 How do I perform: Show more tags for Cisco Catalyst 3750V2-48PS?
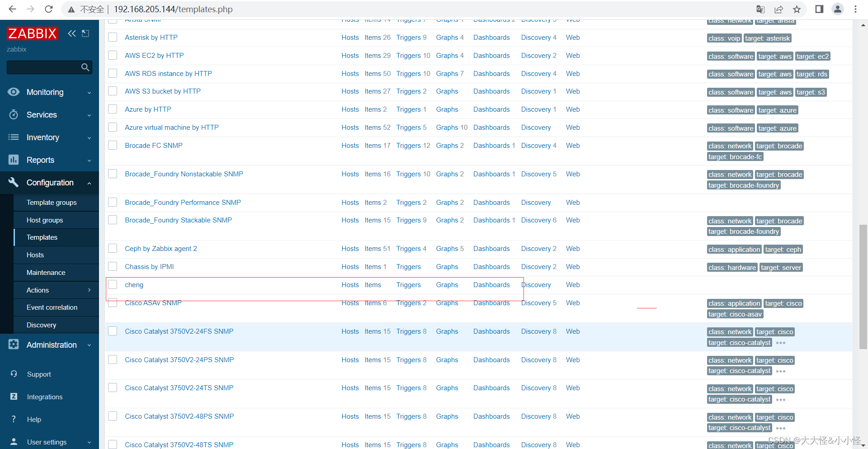(781, 428)
